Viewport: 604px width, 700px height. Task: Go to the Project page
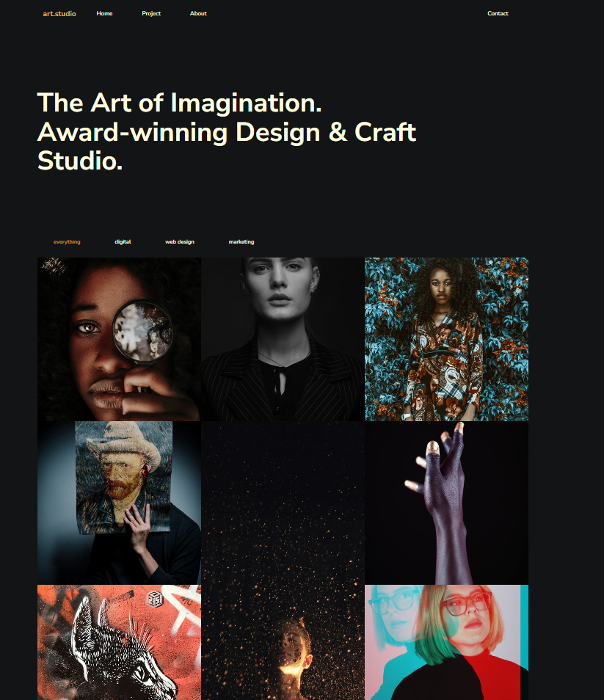pyautogui.click(x=151, y=13)
